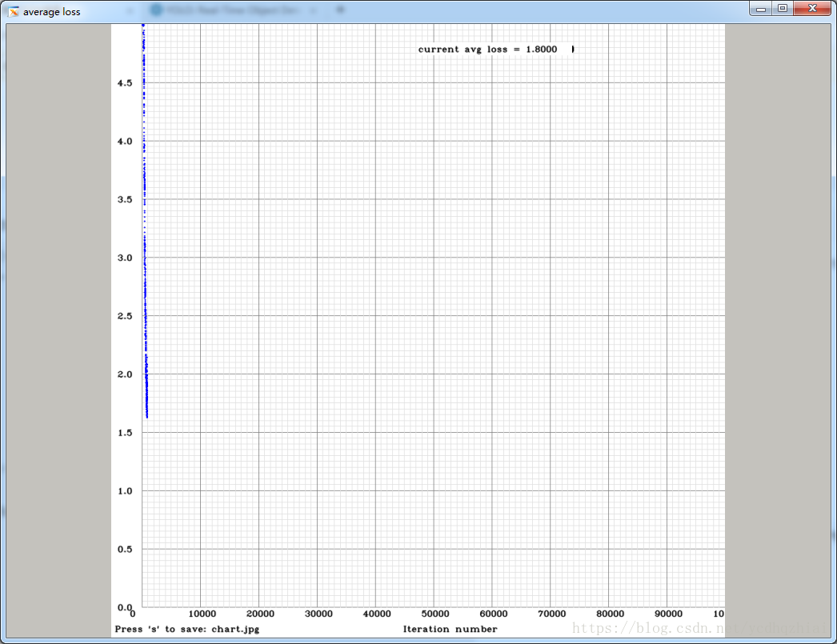Click the 3.5 y-axis label
Screen dimensions: 837x644
pyautogui.click(x=125, y=199)
